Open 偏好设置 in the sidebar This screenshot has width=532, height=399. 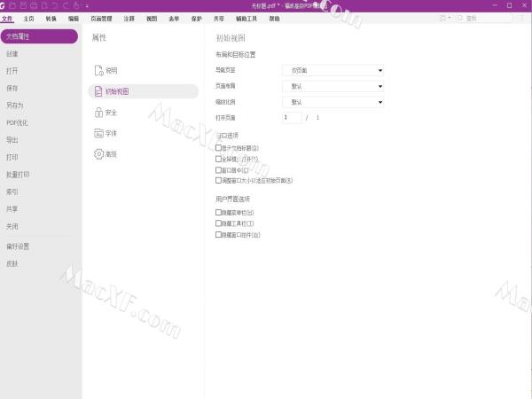[18, 246]
